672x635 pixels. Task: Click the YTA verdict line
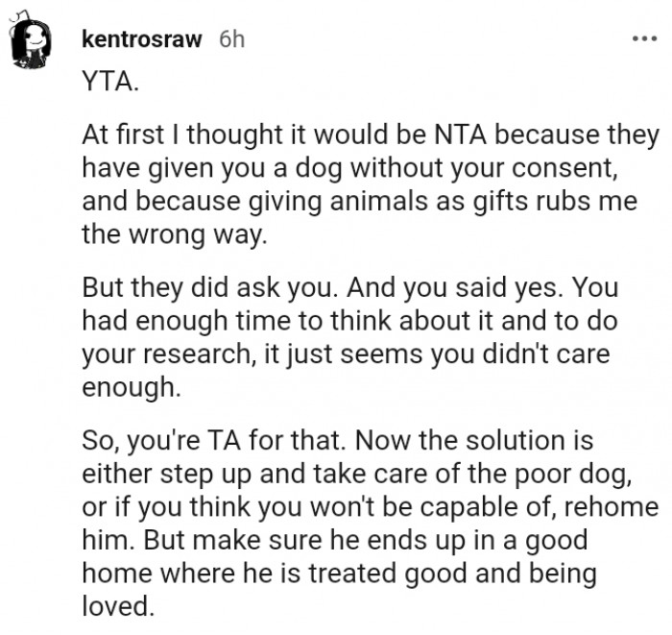tap(109, 84)
